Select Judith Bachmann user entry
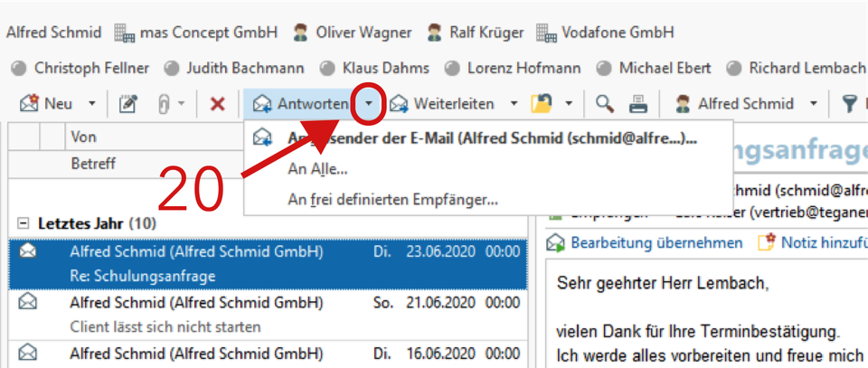This screenshot has width=868, height=368. pyautogui.click(x=234, y=68)
